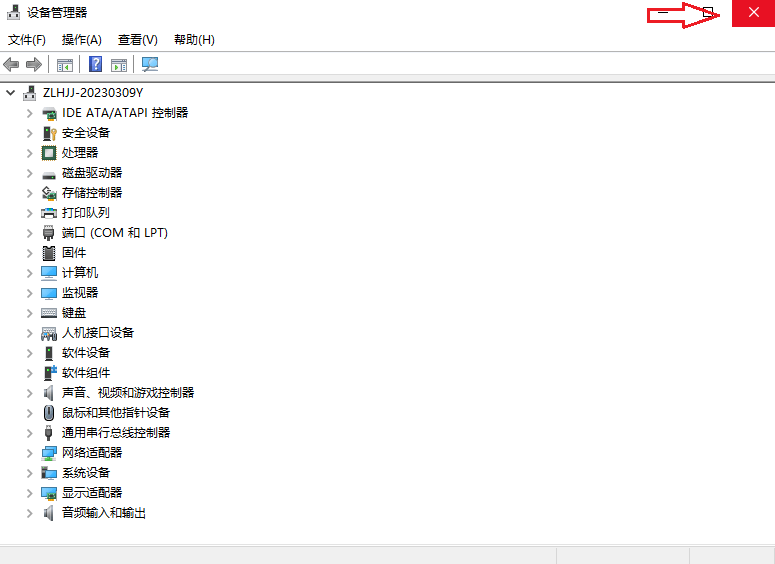Select the ZLHJJ-20230309Y computer name label
The height and width of the screenshot is (564, 775).
point(93,93)
